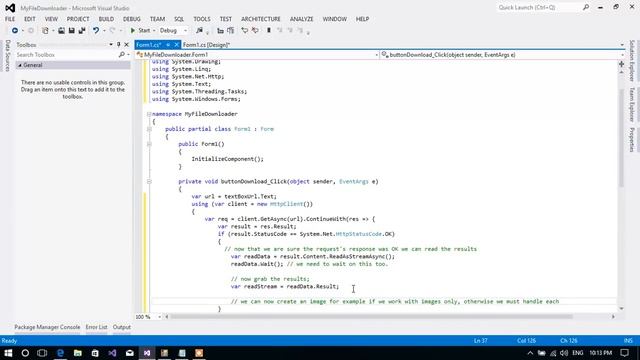Close the Form1.cs code tab
The height and width of the screenshot is (360, 640).
(x=176, y=45)
